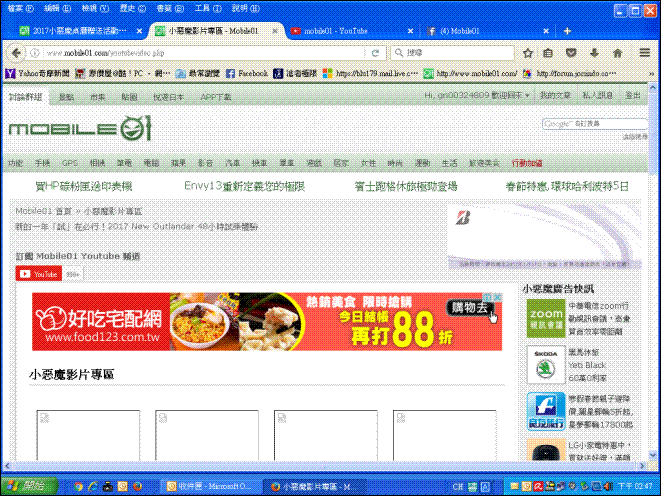Click the horizontal scrollbar right arrow
661x496 pixels.
[x=642, y=466]
